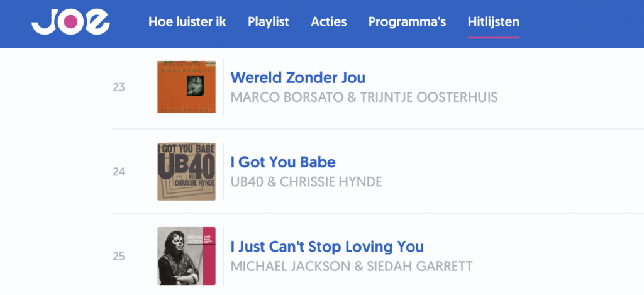Open song title Wereld Zonder Jou
The height and width of the screenshot is (295, 644).
297,77
